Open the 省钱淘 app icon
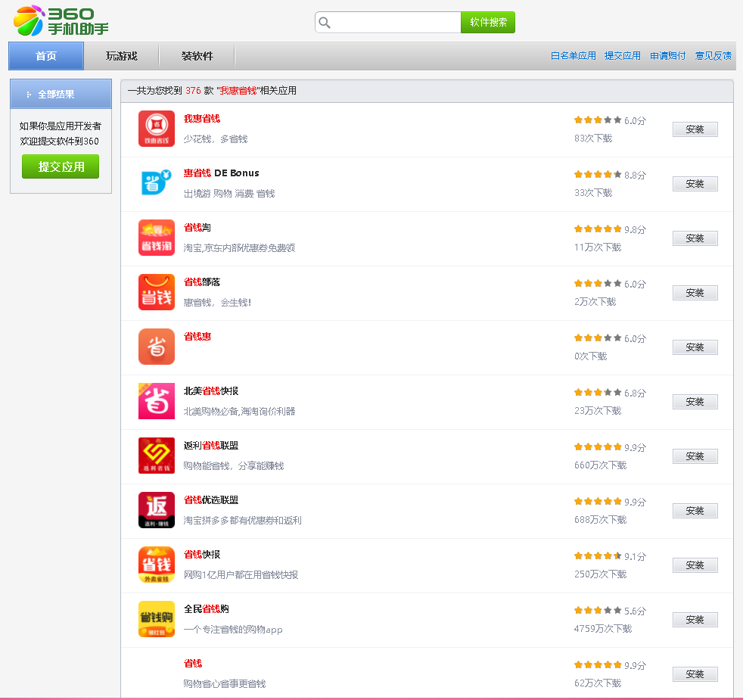 pos(157,238)
